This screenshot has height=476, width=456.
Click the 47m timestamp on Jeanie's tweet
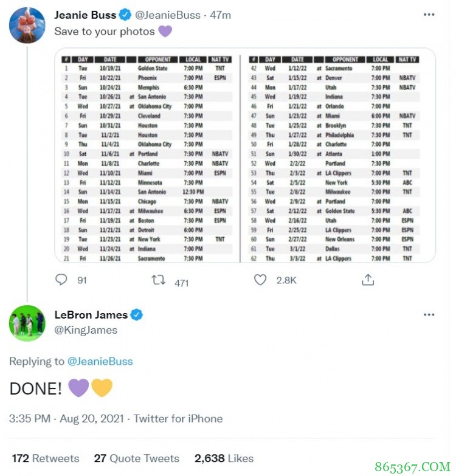point(221,15)
